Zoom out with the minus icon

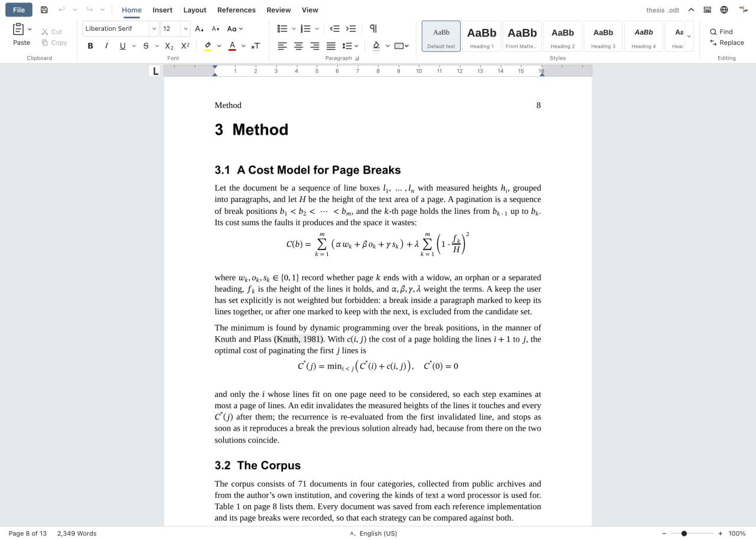tap(664, 534)
